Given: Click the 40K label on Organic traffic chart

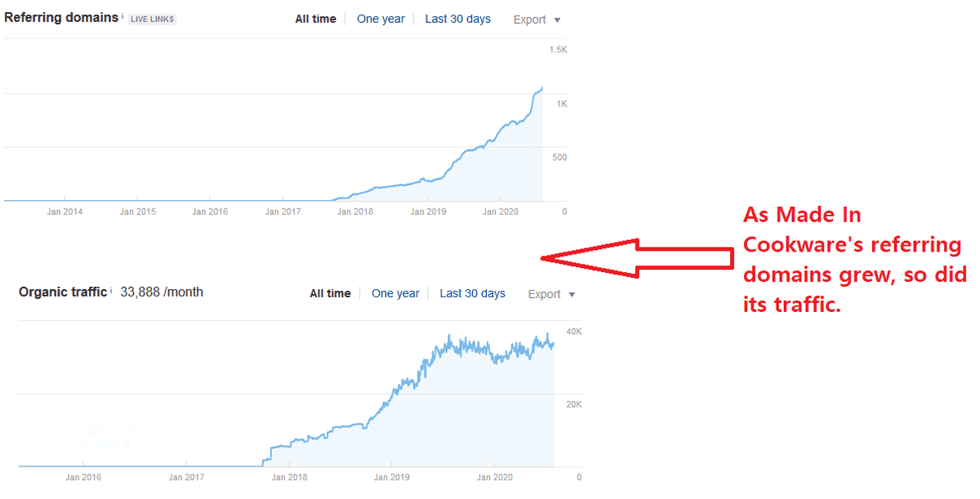Looking at the screenshot, I should tap(574, 331).
